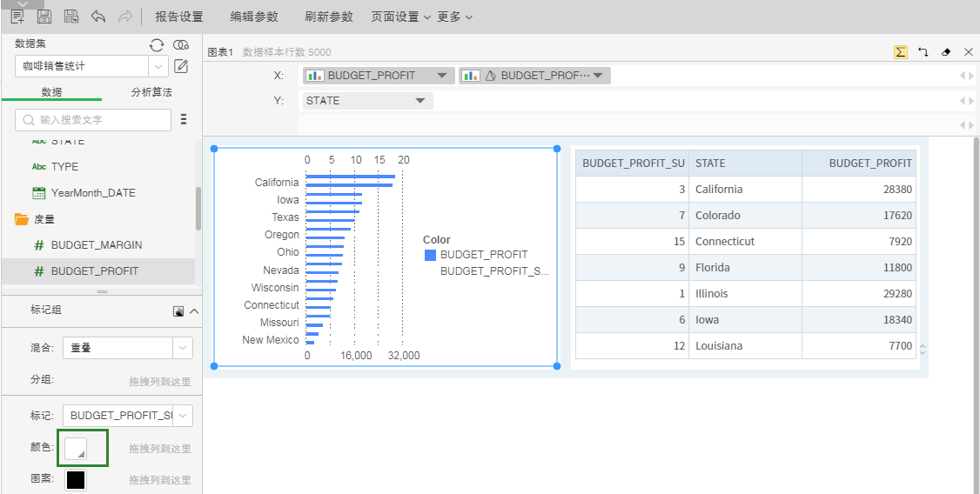Click the new report icon in toolbar
Viewport: 980px width, 494px height.
pos(17,17)
